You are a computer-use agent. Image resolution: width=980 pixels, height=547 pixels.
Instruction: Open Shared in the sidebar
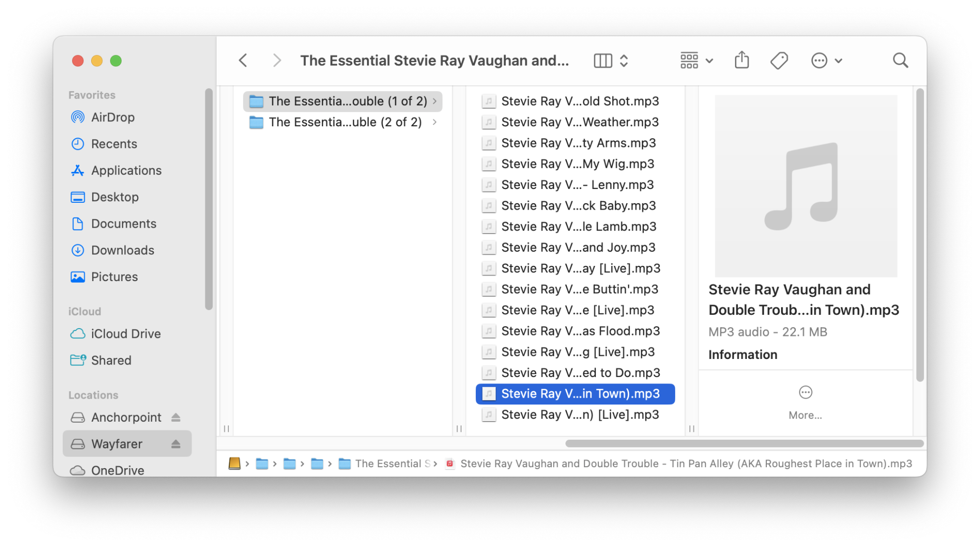pyautogui.click(x=126, y=360)
